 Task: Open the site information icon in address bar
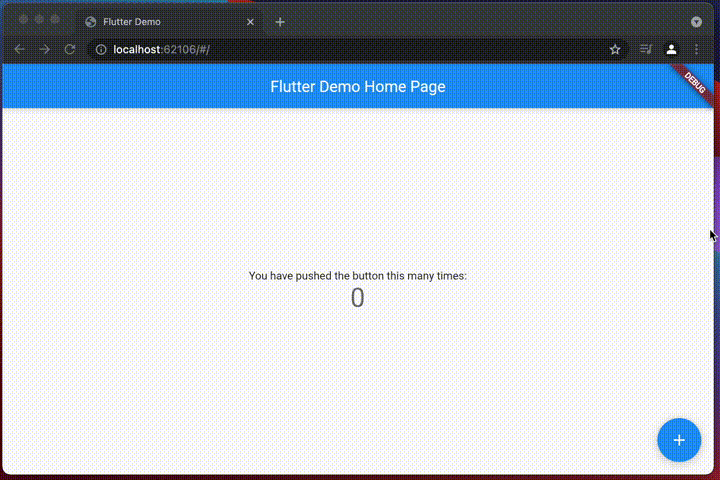coord(101,49)
